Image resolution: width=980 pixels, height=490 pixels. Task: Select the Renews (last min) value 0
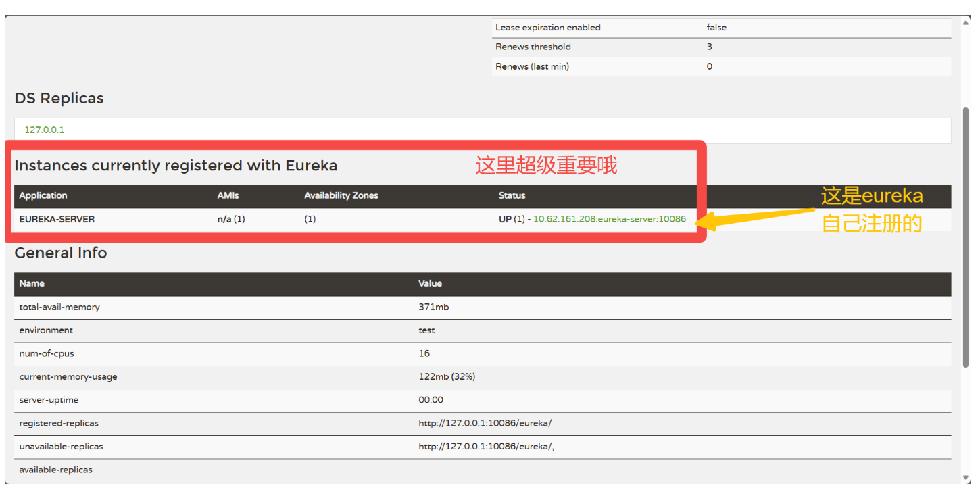pyautogui.click(x=710, y=66)
